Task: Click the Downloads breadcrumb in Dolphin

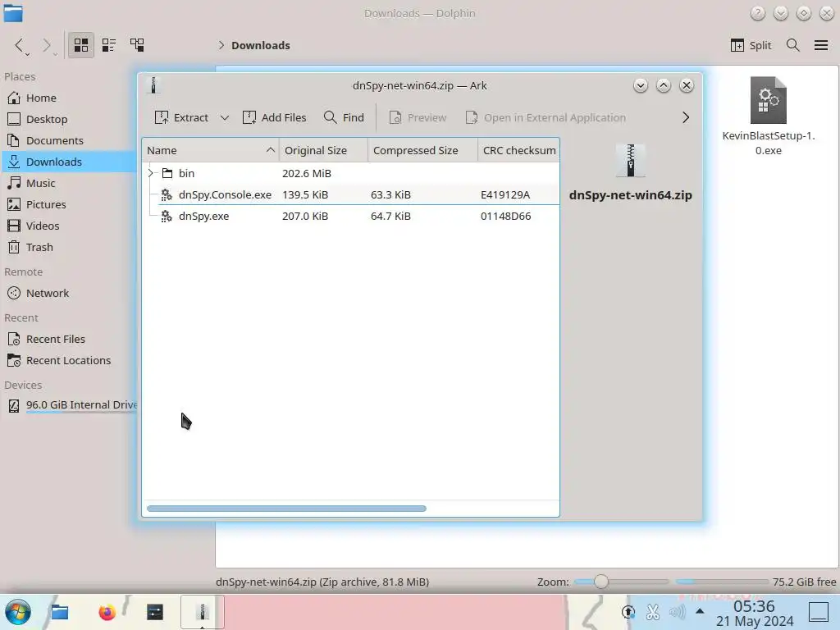Action: [x=260, y=46]
